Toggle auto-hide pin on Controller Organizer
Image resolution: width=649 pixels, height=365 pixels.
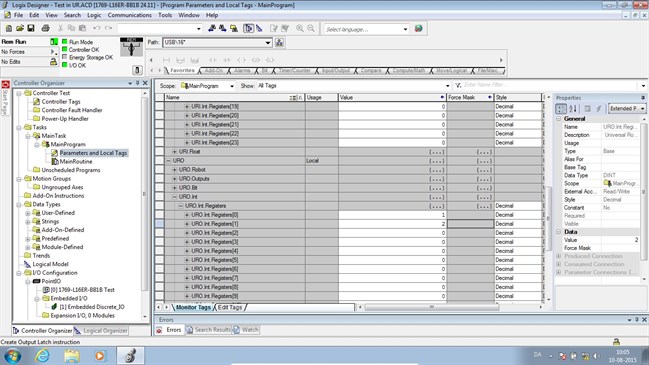click(x=138, y=83)
